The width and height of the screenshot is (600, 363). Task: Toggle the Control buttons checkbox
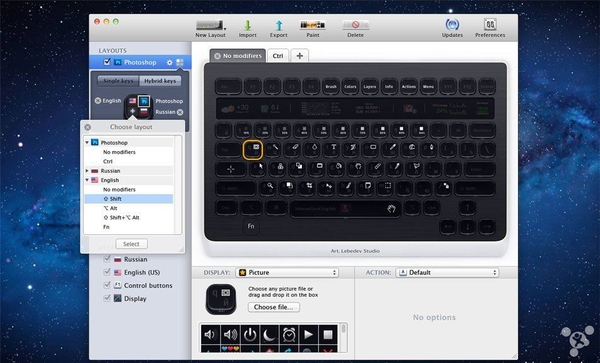107,285
